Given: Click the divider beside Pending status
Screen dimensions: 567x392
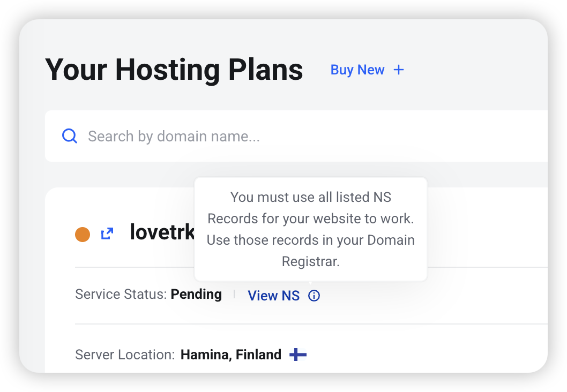Looking at the screenshot, I should [234, 295].
